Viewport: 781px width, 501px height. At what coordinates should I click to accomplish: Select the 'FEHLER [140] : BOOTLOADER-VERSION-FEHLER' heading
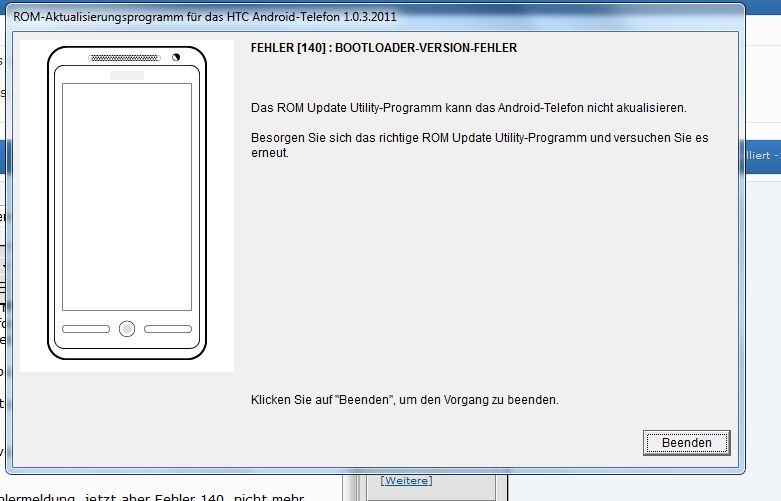tap(384, 48)
